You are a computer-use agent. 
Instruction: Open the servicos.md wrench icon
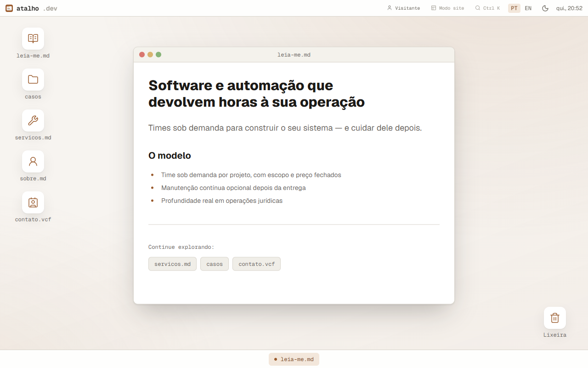33,121
